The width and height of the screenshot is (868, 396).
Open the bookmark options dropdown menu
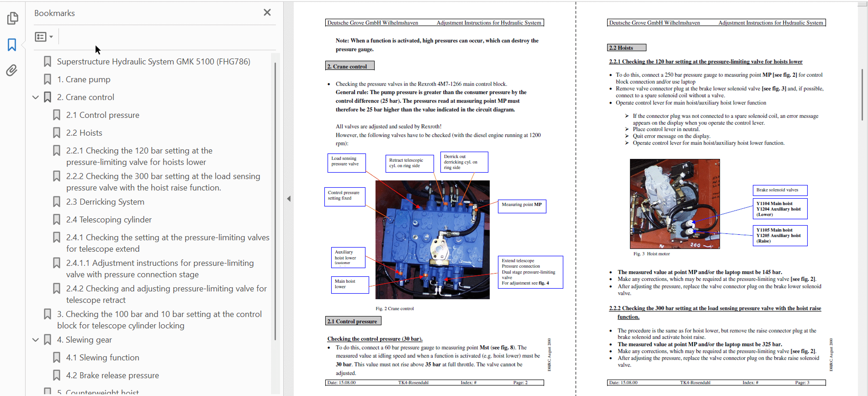[44, 37]
